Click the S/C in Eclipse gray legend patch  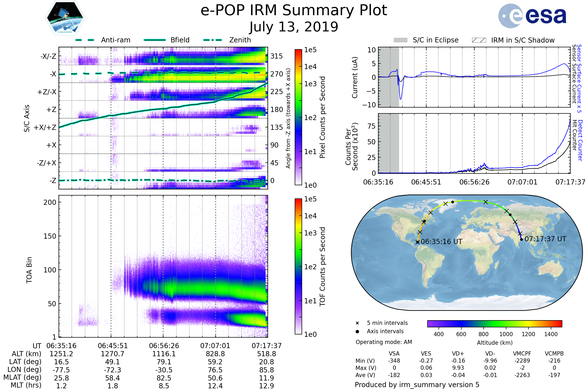[x=401, y=40]
